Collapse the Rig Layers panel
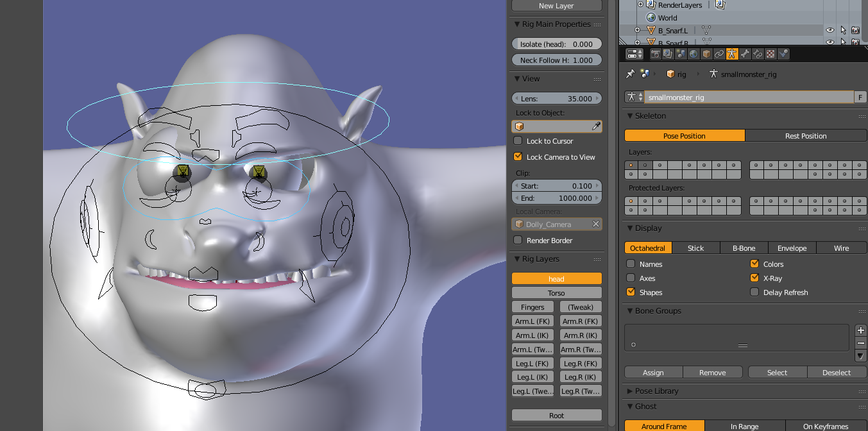 click(x=516, y=259)
